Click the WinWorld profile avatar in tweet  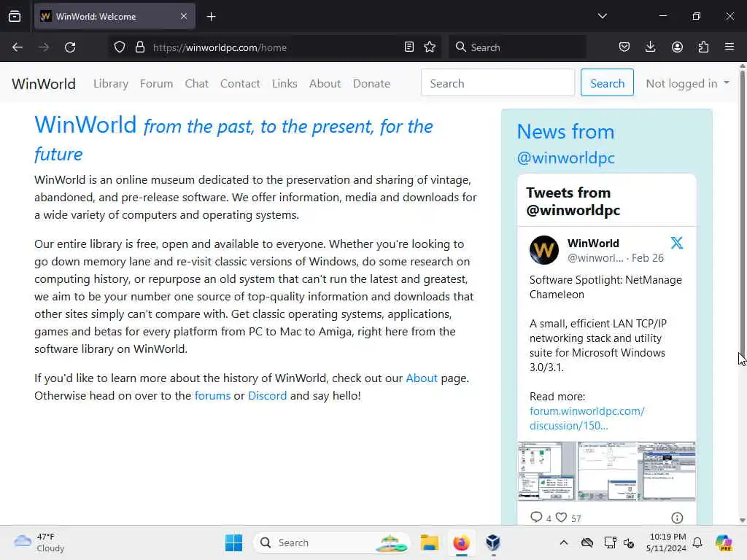544,250
